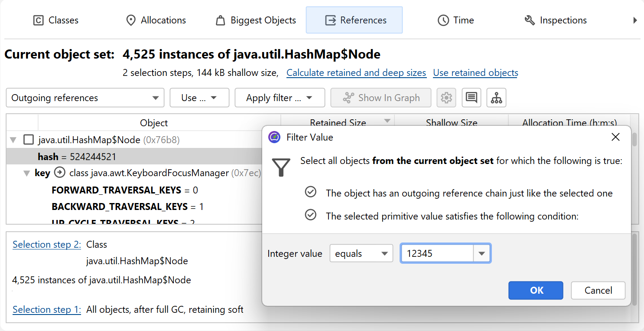The height and width of the screenshot is (331, 644).
Task: Open the Outgoing references dropdown
Action: tap(85, 98)
